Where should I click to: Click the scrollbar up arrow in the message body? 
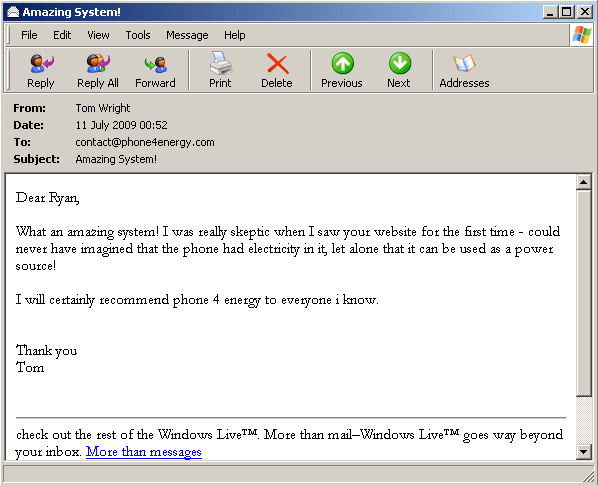tap(584, 183)
